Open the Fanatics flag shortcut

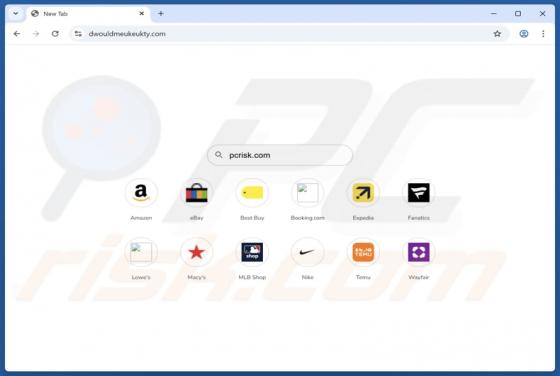tap(419, 193)
